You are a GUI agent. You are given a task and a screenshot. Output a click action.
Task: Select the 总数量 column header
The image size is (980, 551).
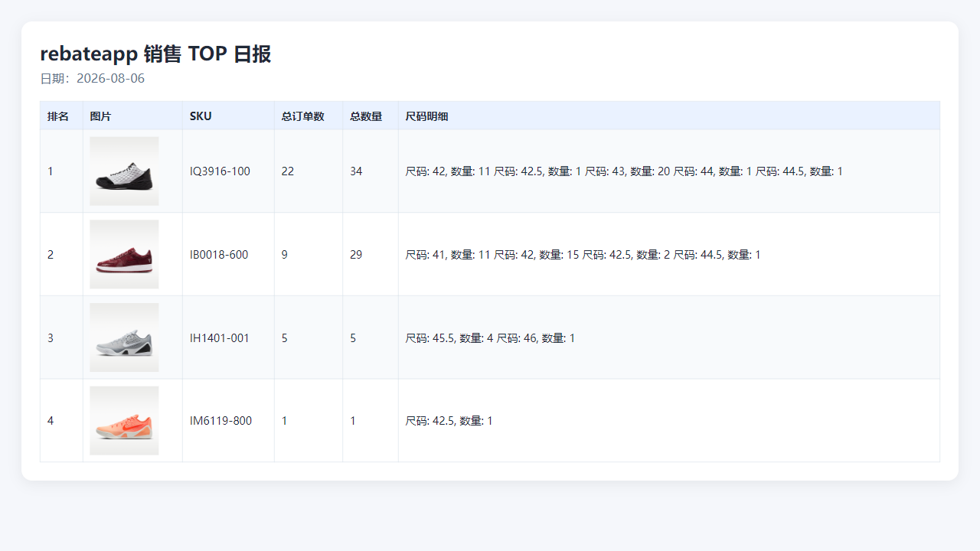click(x=366, y=116)
